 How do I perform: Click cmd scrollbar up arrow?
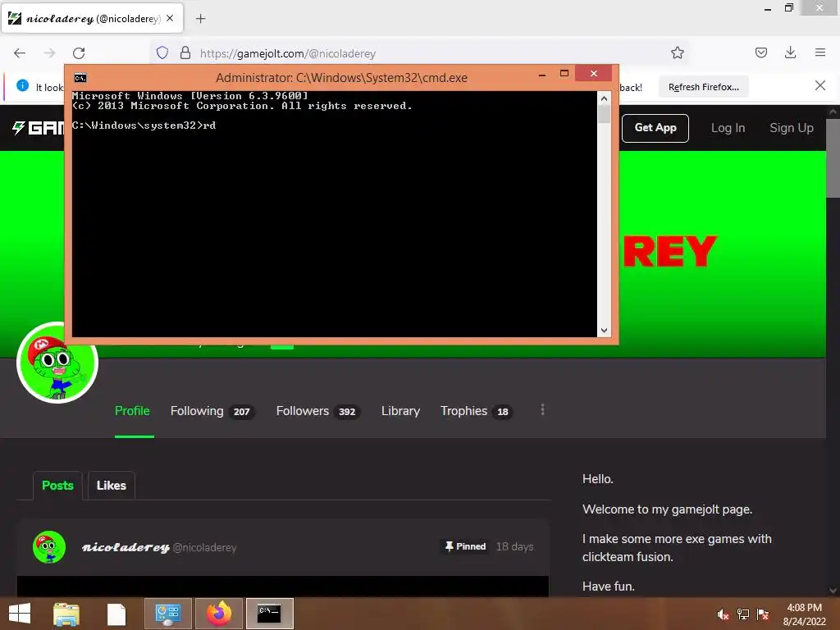(604, 98)
